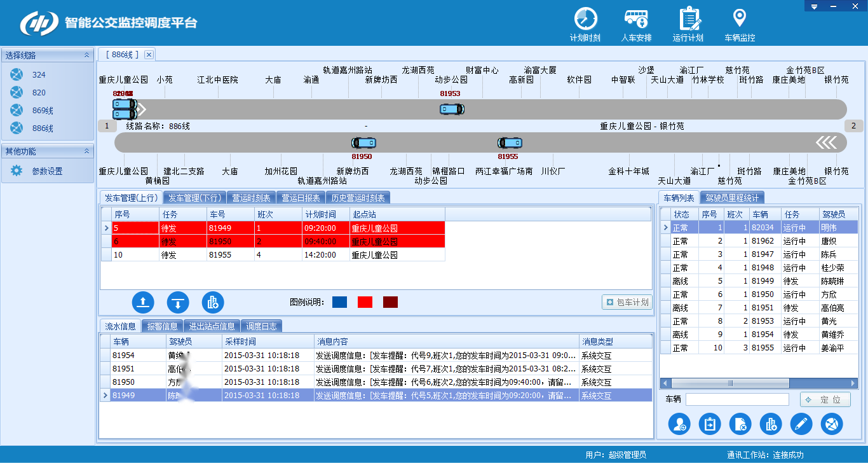
Task: Click the round download arrow icon
Action: pyautogui.click(x=178, y=303)
